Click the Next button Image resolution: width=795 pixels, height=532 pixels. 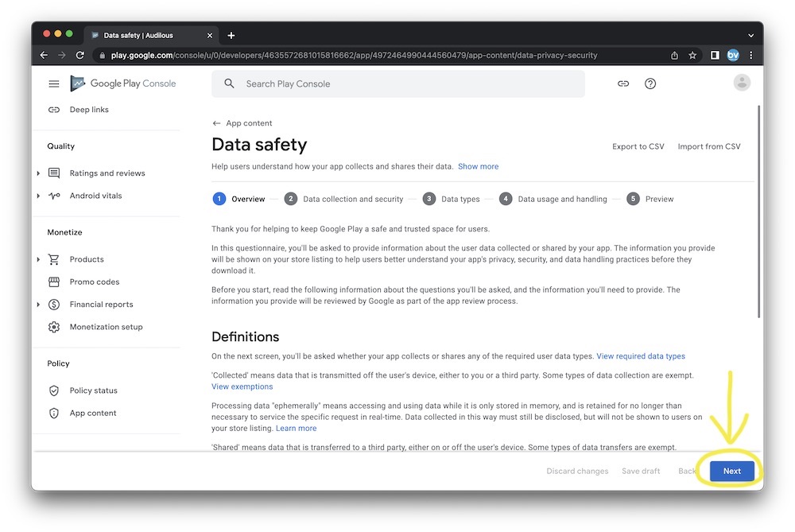[731, 471]
